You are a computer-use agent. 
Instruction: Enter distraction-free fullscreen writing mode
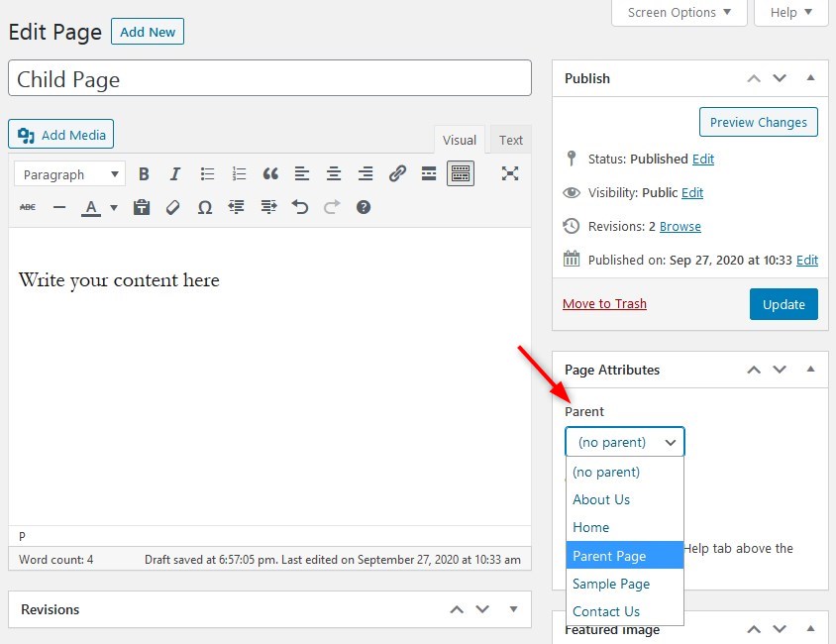click(510, 173)
